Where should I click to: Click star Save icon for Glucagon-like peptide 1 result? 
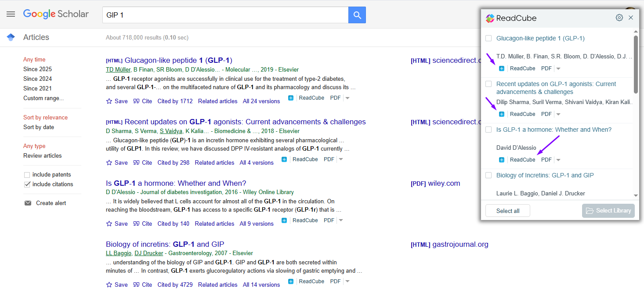point(109,101)
